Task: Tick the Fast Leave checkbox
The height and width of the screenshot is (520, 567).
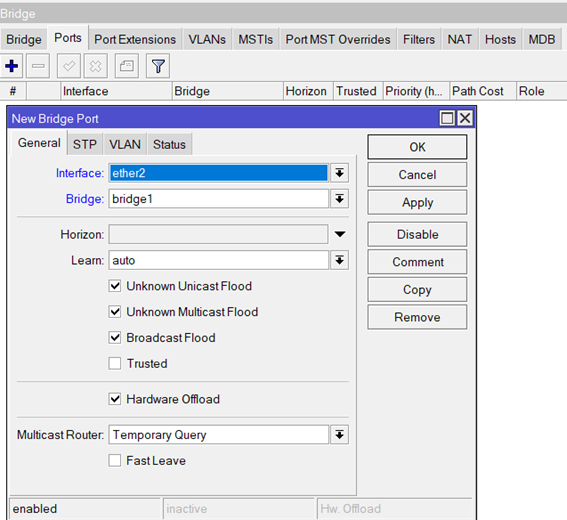Action: [115, 461]
